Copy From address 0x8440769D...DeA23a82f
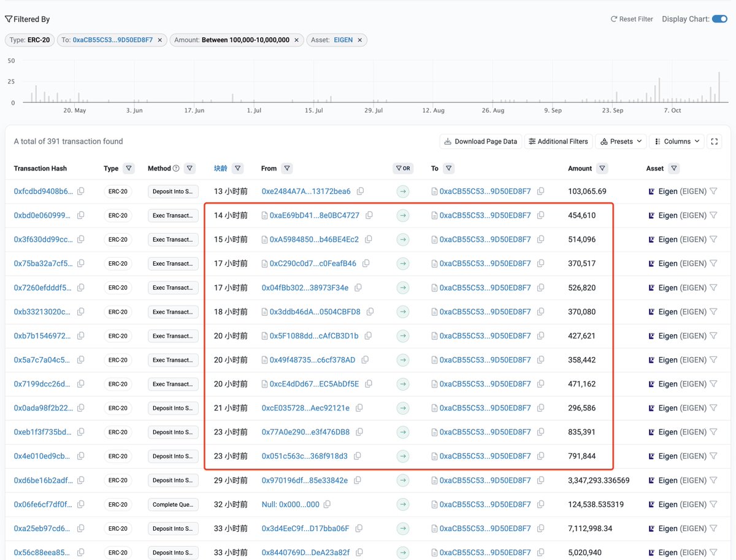 click(360, 553)
